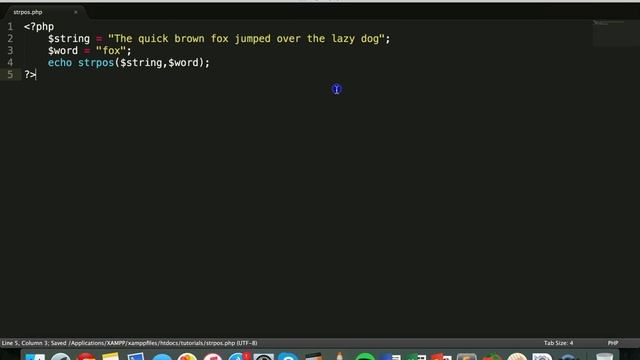This screenshot has height=360, width=640.
Task: Click line number 4 in the gutter
Action: [x=10, y=62]
